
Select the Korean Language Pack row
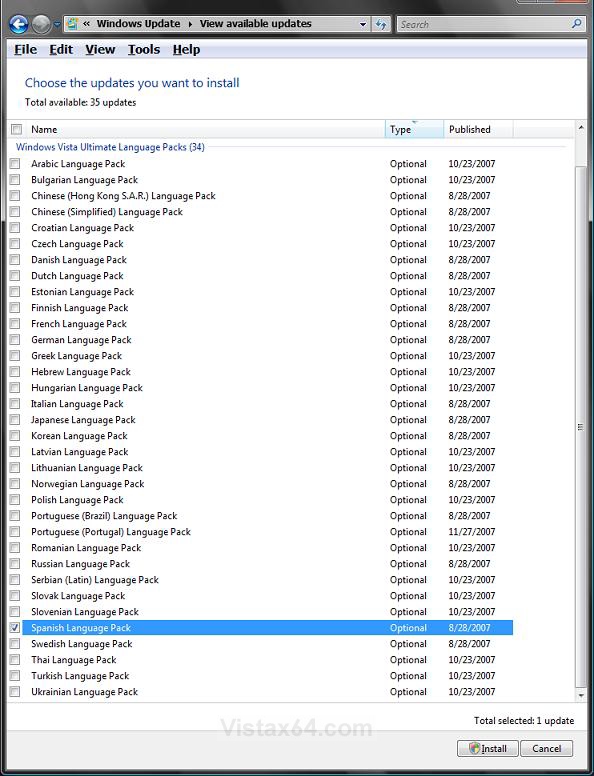coord(267,436)
